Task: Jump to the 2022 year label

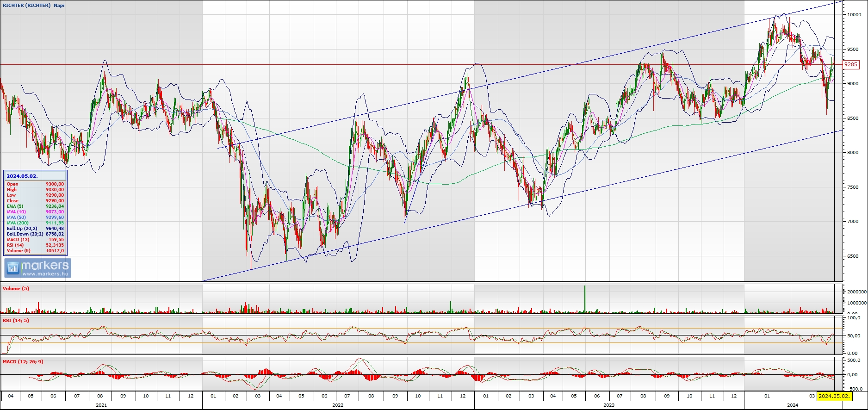Action: point(338,405)
